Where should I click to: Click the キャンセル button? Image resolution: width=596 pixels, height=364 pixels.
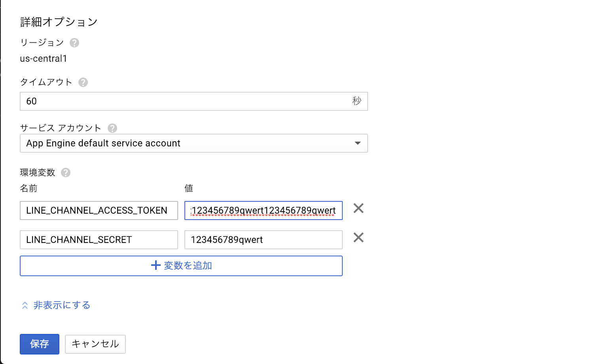(x=95, y=344)
